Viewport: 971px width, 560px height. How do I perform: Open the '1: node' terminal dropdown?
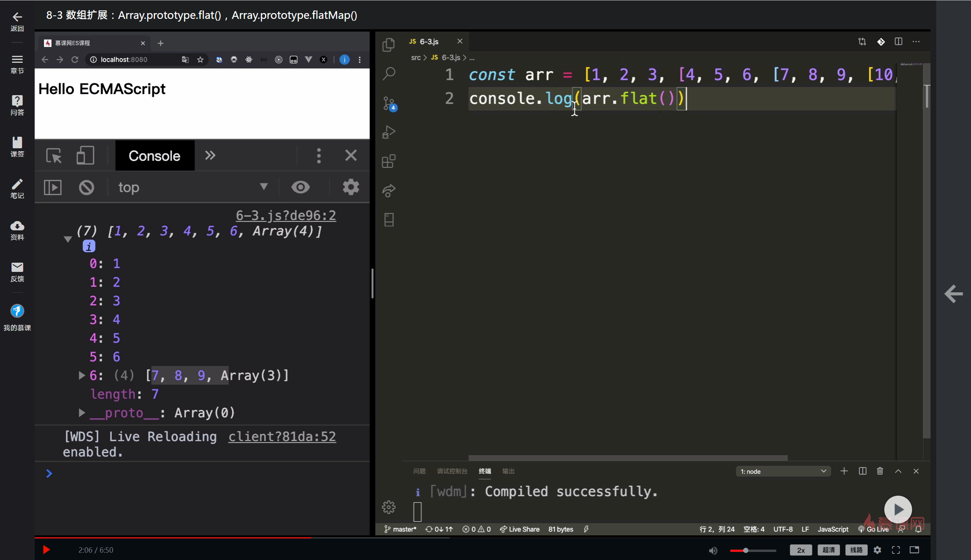coord(783,471)
